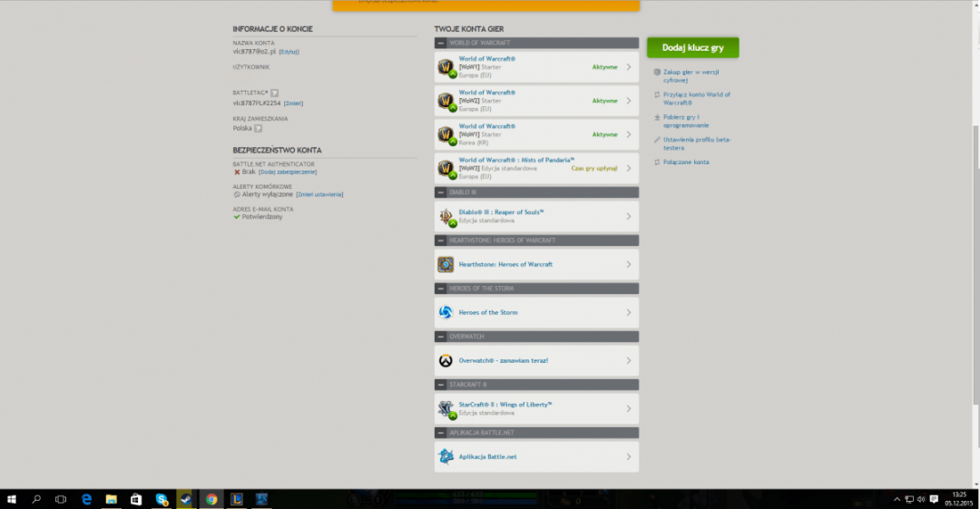
Task: Open the WoW2 Starter Europe account row
Action: [535, 101]
